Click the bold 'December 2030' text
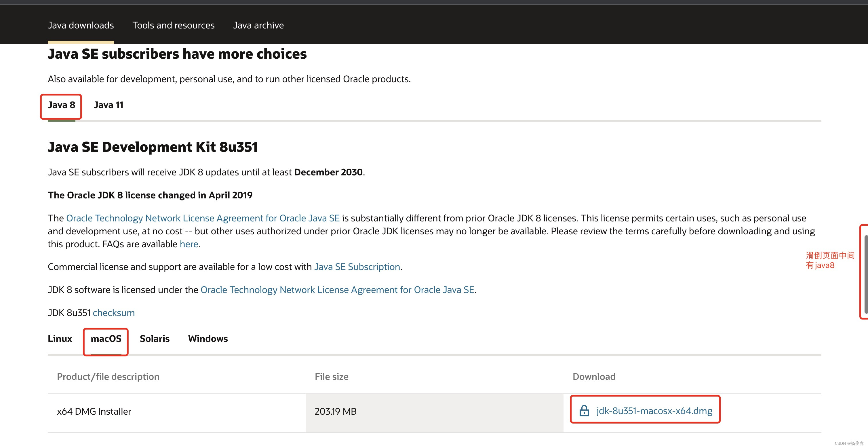Screen dimensions: 868x448 click(x=328, y=172)
